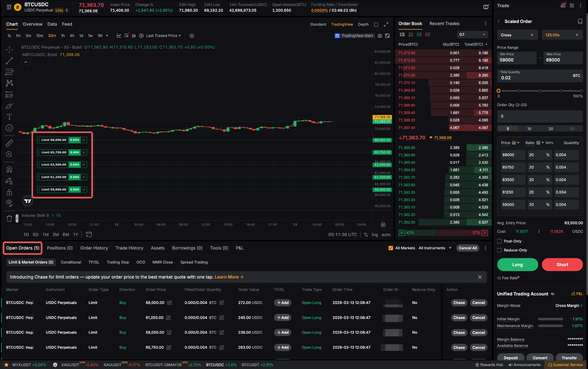Select the Text annotation tool
The height and width of the screenshot is (369, 588).
point(9,117)
